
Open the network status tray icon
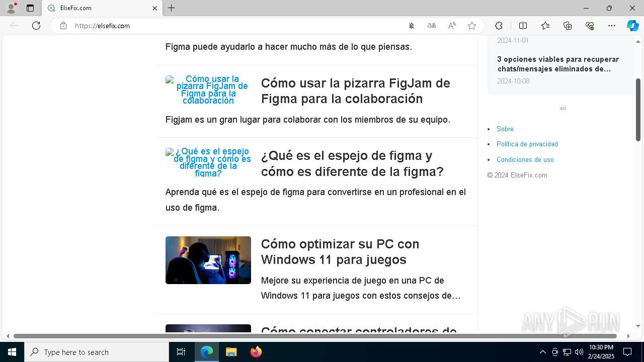click(567, 352)
